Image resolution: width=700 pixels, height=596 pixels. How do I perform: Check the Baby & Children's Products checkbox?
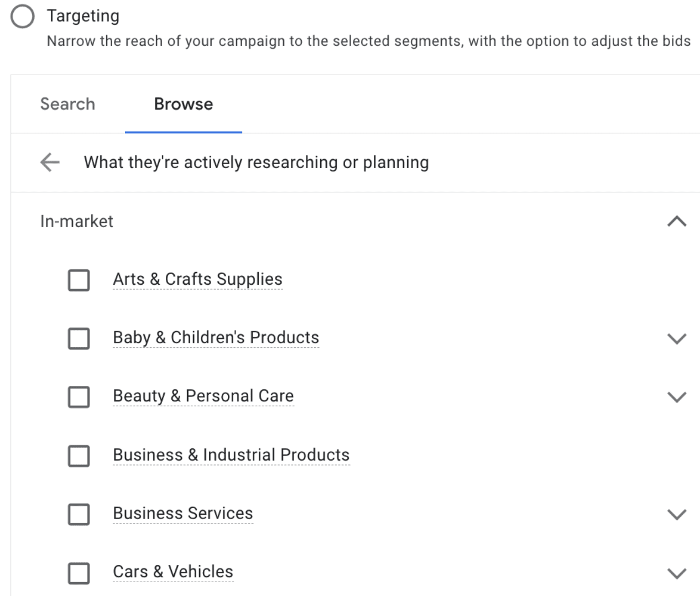click(x=79, y=339)
